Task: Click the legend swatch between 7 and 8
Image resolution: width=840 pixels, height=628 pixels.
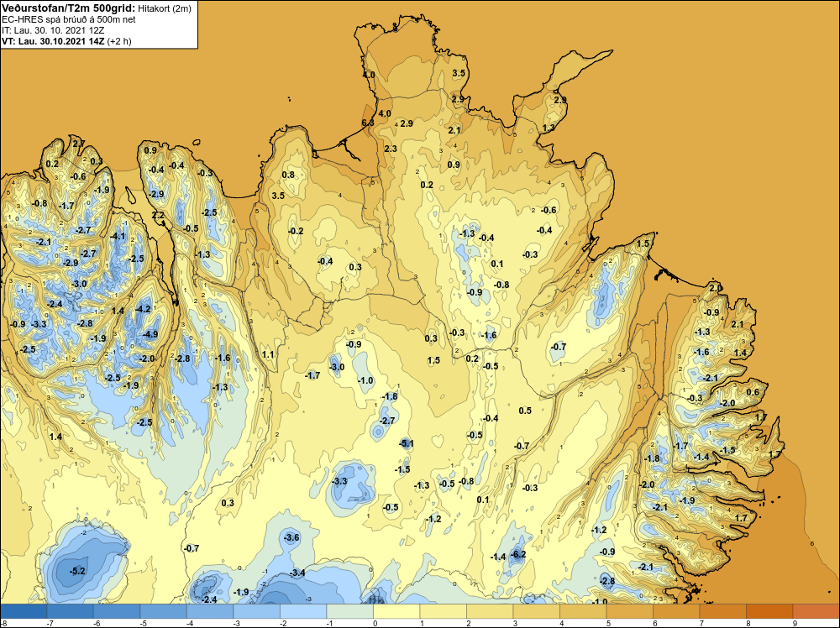Action: 722,611
